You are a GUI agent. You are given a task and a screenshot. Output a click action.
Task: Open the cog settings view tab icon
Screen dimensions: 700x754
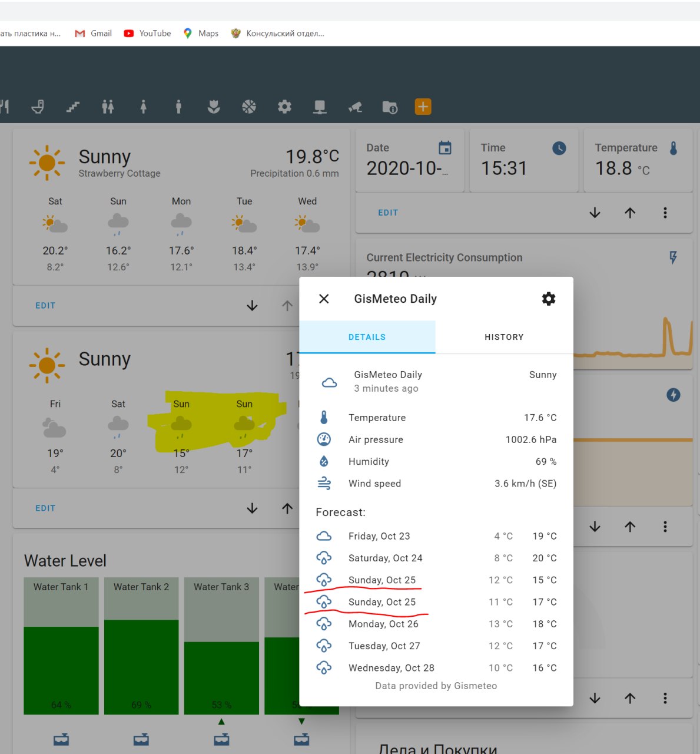[x=284, y=107]
